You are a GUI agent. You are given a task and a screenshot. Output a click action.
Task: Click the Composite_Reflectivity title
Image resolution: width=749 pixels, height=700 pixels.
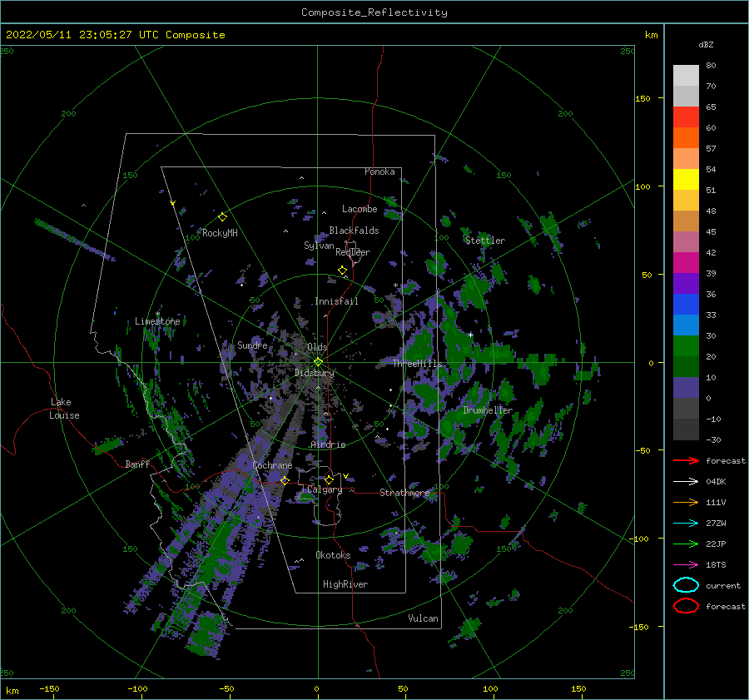(x=374, y=12)
